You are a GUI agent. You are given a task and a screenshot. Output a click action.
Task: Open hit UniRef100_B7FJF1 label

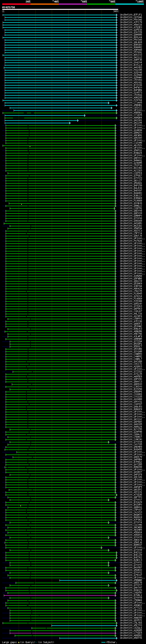click(131, 15)
